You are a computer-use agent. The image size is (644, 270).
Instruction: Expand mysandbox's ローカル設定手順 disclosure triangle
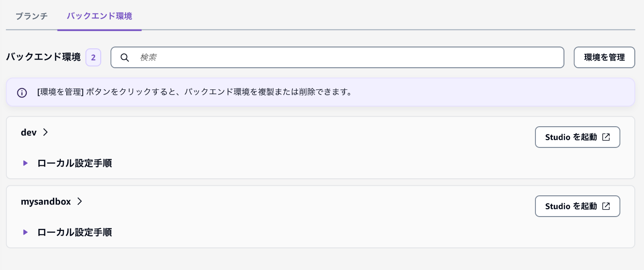pyautogui.click(x=26, y=232)
